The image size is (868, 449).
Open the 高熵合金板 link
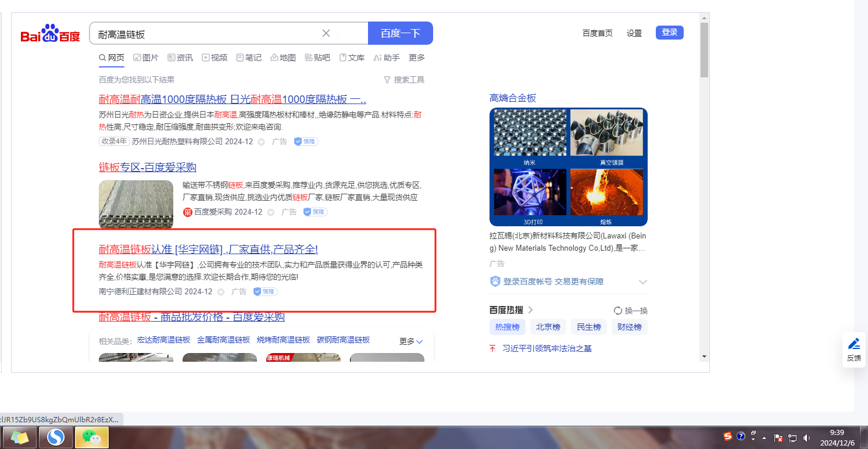pyautogui.click(x=513, y=98)
